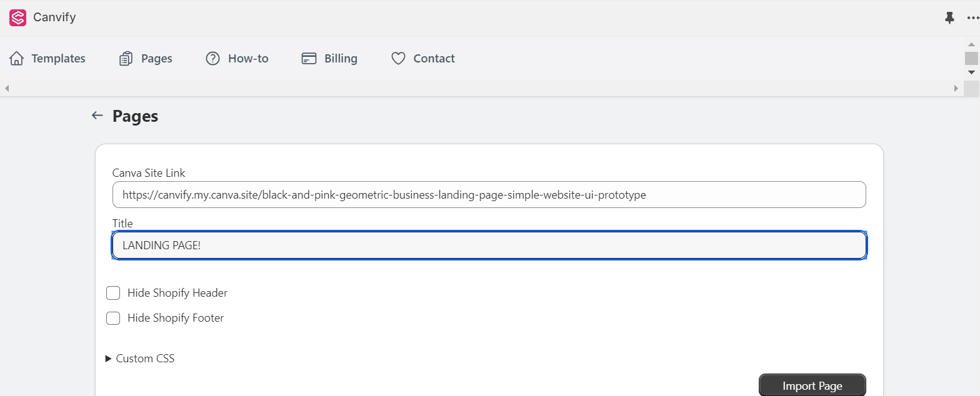This screenshot has width=980, height=396.
Task: Click the Canvify app logo icon
Action: point(17,17)
